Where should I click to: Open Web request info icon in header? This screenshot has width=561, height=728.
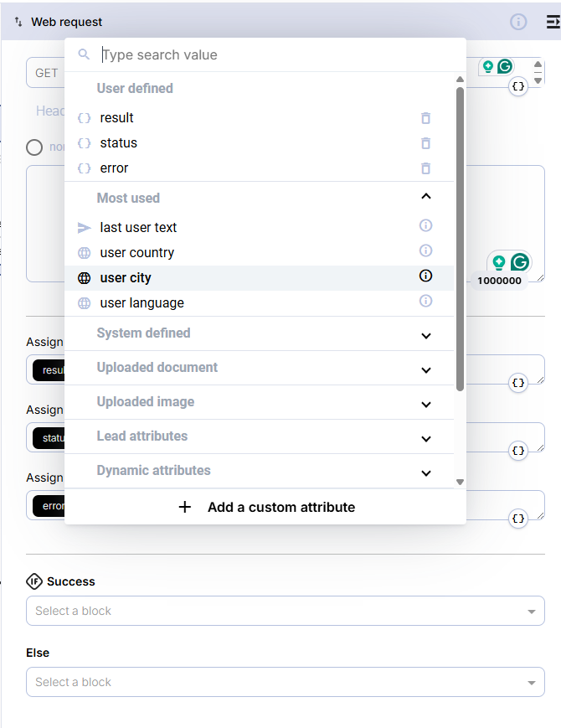point(518,22)
